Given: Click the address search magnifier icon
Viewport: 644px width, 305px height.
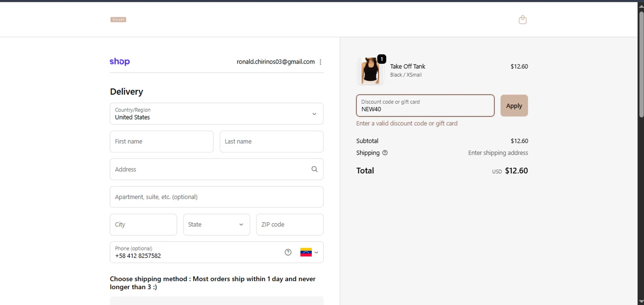Looking at the screenshot, I should pyautogui.click(x=314, y=169).
